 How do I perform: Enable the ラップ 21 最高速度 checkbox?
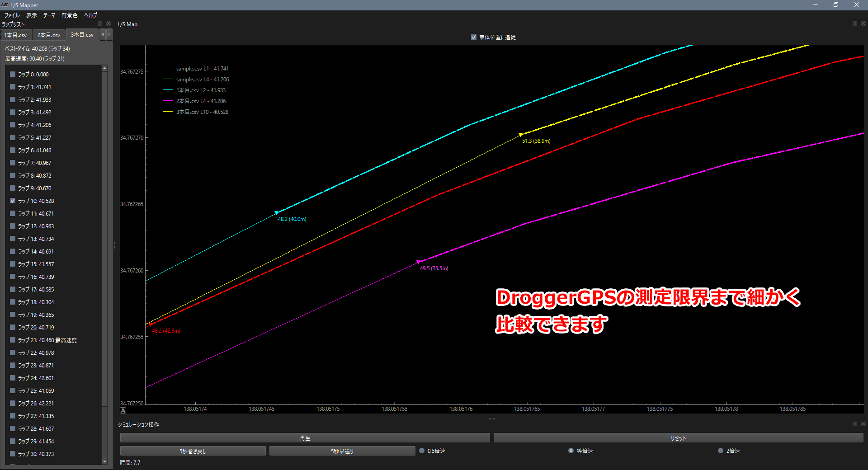[13, 340]
